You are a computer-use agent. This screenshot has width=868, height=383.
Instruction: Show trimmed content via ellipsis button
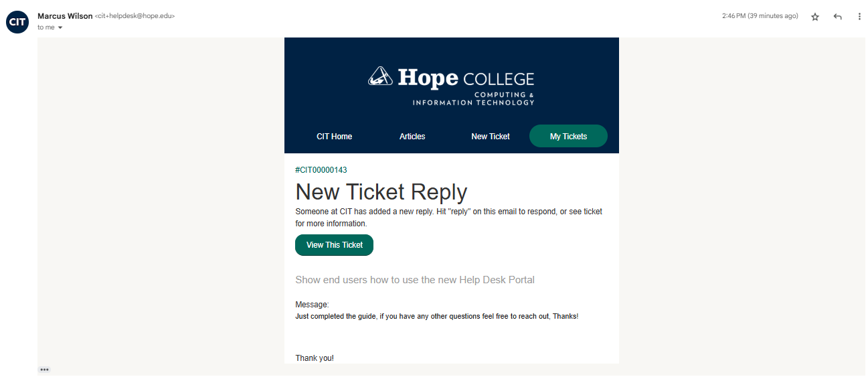[x=44, y=370]
